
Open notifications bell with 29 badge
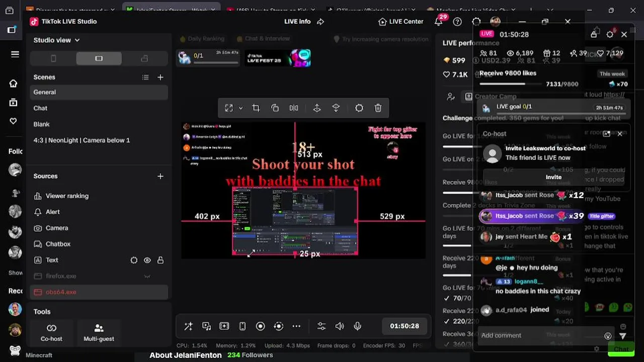point(439,21)
